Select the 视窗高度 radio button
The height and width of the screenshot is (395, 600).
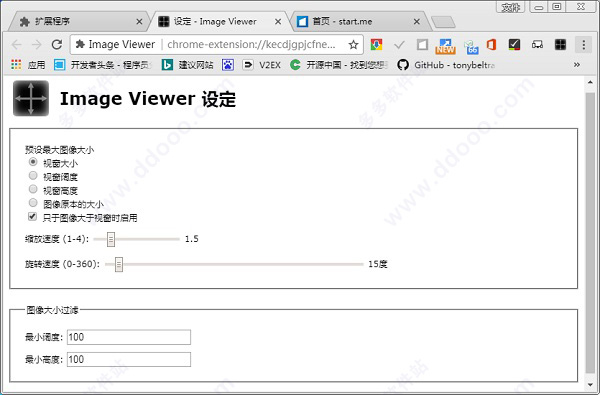click(x=33, y=189)
